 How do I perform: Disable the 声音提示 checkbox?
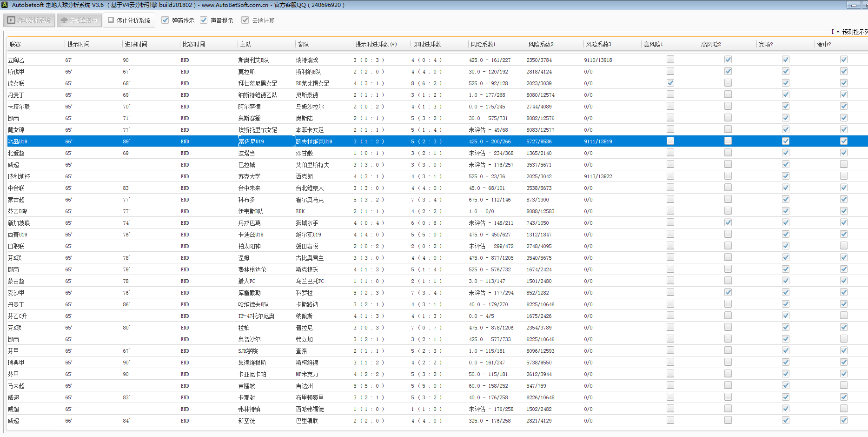tap(204, 20)
